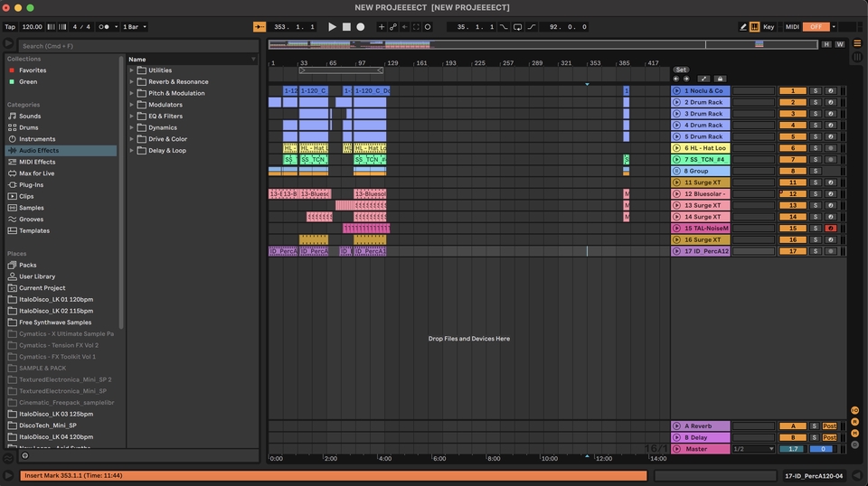
Task: Click the Key map mode button
Action: pyautogui.click(x=769, y=27)
